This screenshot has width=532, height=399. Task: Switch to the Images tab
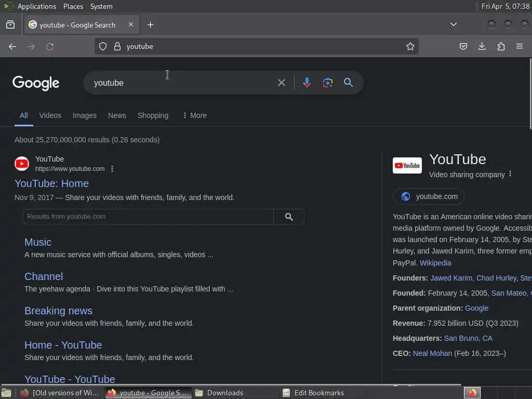point(85,115)
